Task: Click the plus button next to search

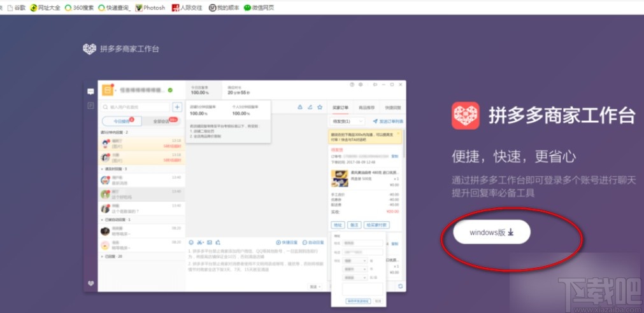Action: [177, 107]
